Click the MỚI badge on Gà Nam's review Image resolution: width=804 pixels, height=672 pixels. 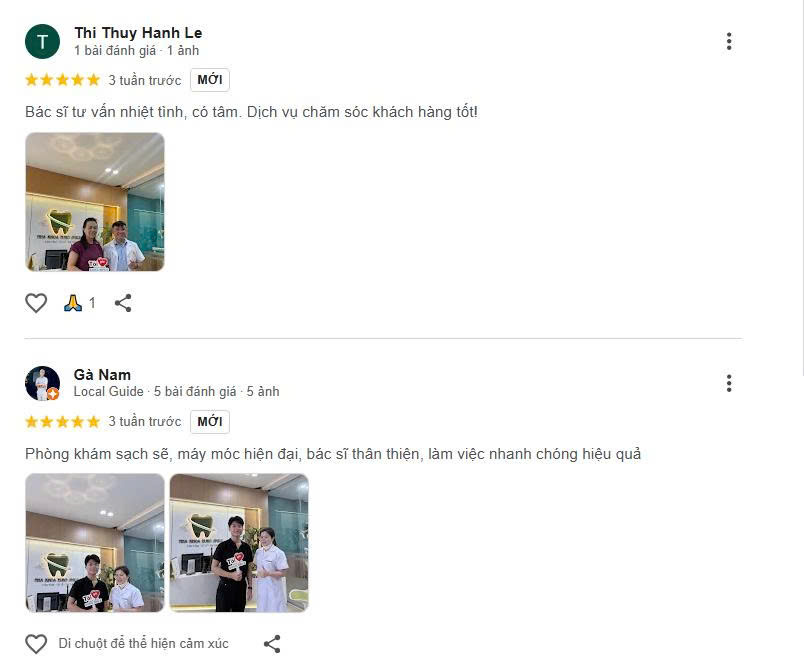210,421
